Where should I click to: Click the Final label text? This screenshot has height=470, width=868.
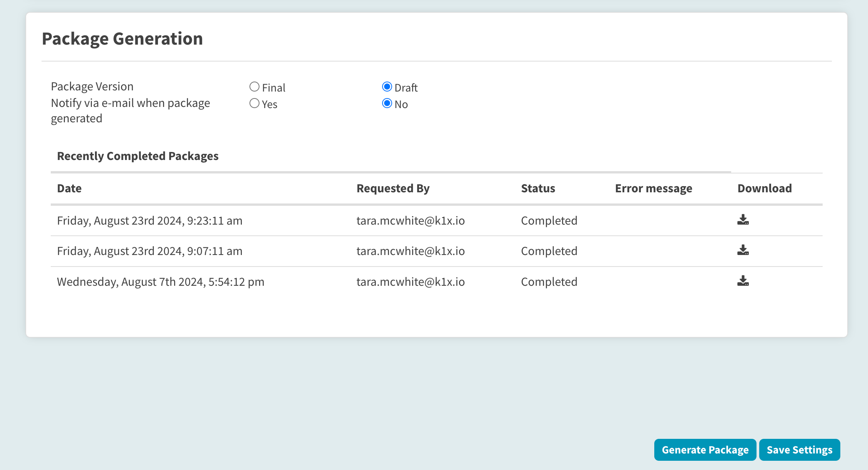click(274, 88)
